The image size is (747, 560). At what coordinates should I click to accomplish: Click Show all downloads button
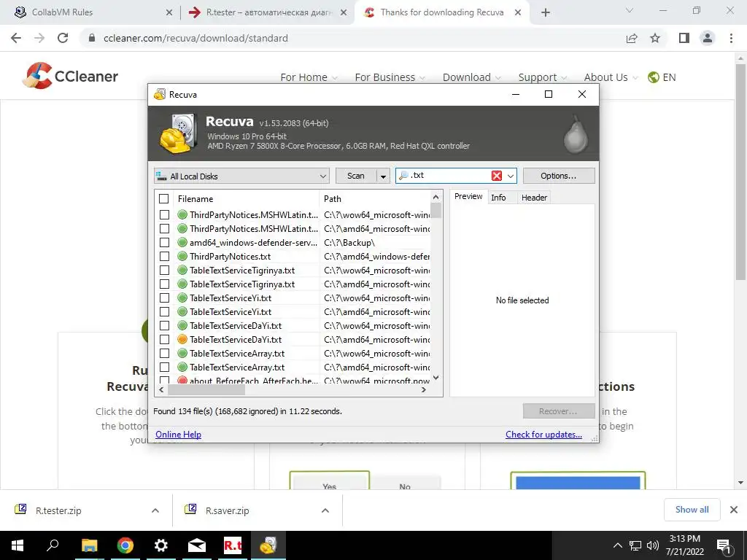coord(692,510)
